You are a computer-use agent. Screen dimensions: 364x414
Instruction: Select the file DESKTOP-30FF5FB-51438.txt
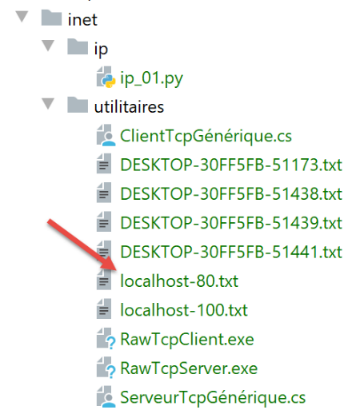[231, 194]
